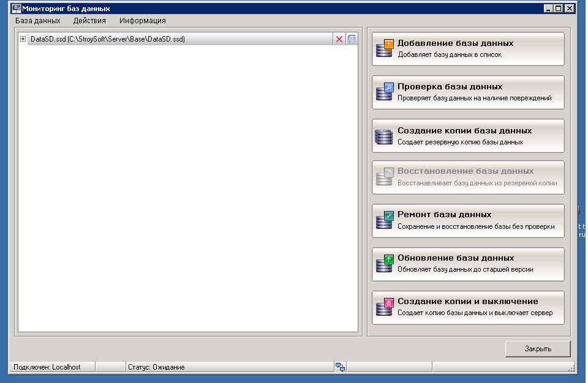Click "Восстановление базы данных" button
Viewport: 588px width, 383px height.
click(x=468, y=177)
